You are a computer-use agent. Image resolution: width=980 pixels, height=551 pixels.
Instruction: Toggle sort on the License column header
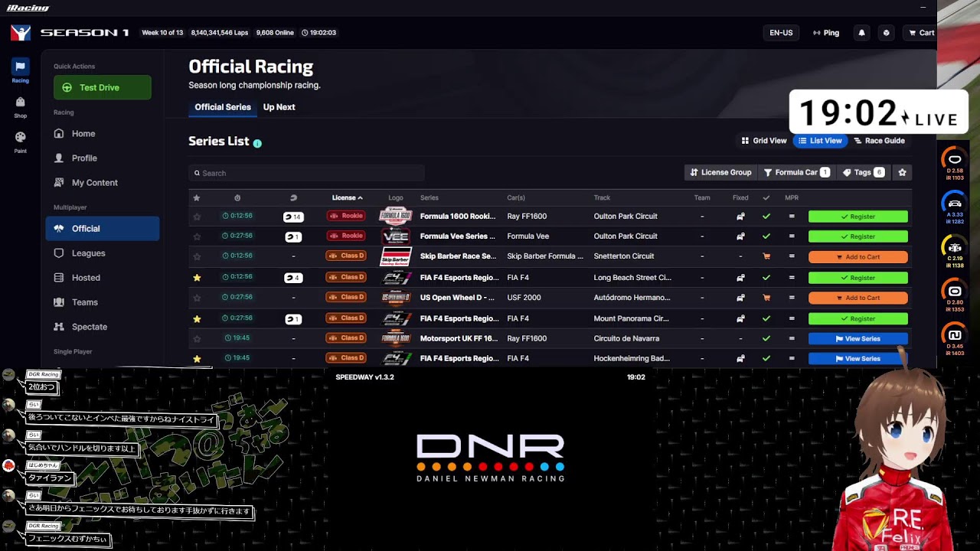[347, 198]
